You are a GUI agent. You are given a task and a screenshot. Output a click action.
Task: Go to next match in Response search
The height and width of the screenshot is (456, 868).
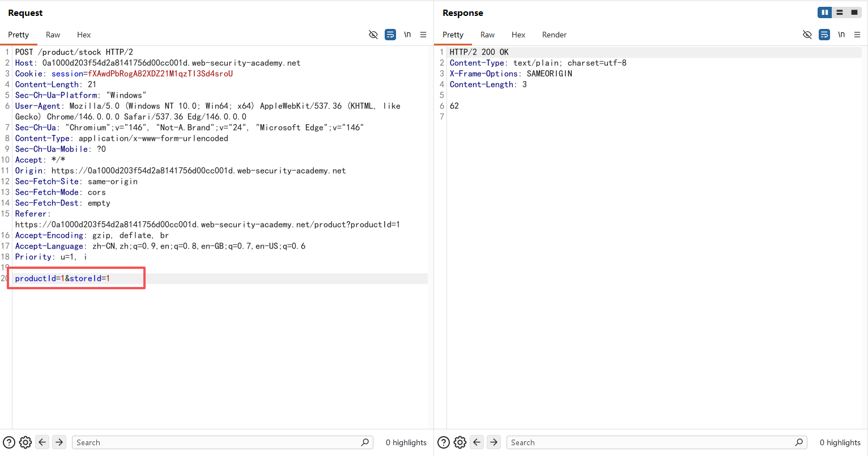[493, 442]
